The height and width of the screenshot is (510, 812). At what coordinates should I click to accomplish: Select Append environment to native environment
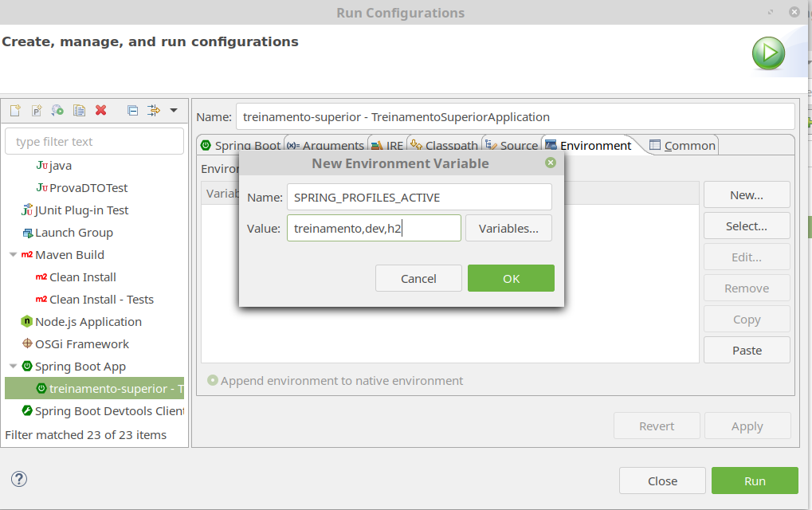tap(213, 381)
